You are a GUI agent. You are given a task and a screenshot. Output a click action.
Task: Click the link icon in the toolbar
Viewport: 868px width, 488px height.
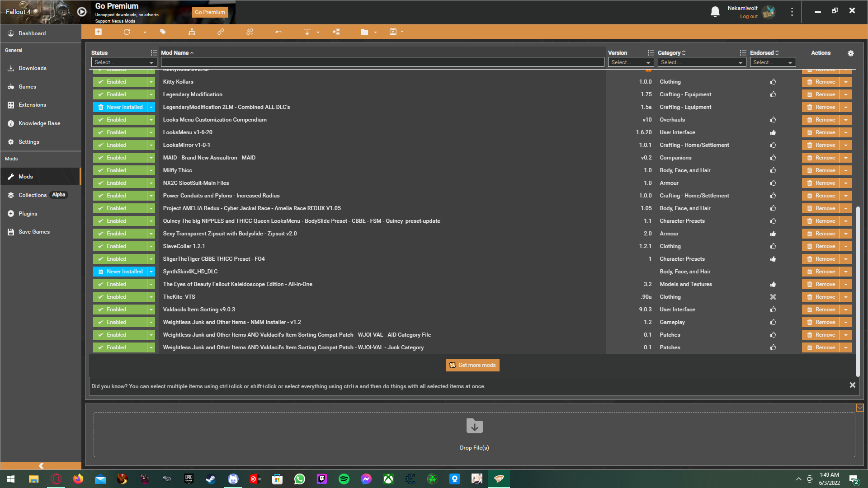point(221,32)
